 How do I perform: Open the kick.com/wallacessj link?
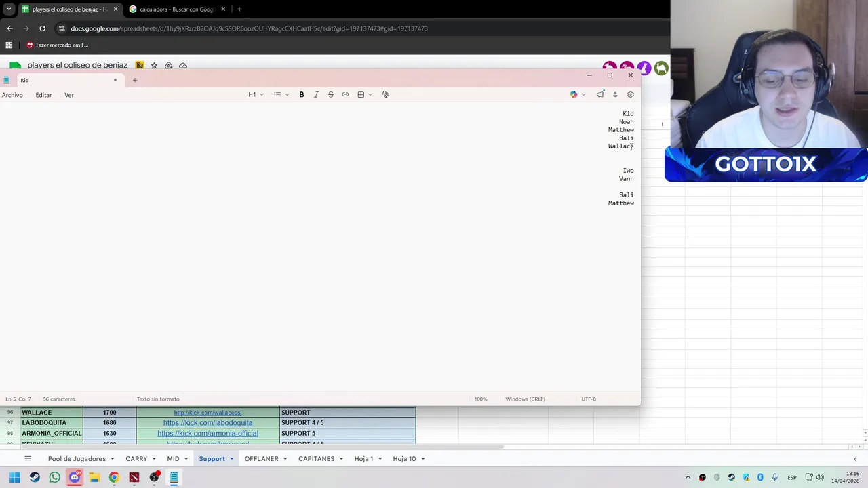click(208, 413)
